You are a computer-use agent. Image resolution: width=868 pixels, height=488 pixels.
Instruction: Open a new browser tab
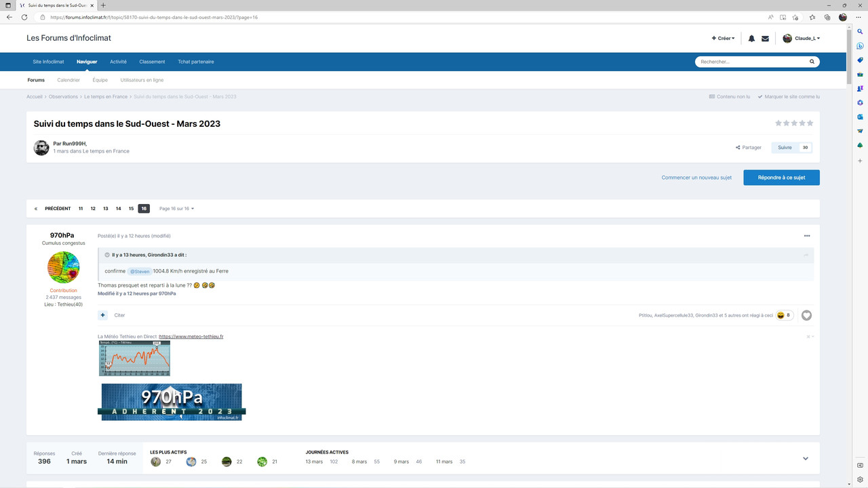point(103,5)
